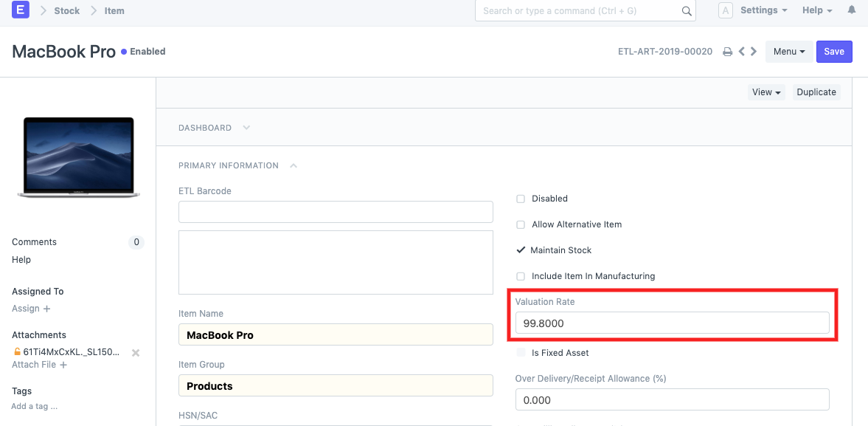Click the print icon
The width and height of the screenshot is (868, 426).
coord(727,52)
